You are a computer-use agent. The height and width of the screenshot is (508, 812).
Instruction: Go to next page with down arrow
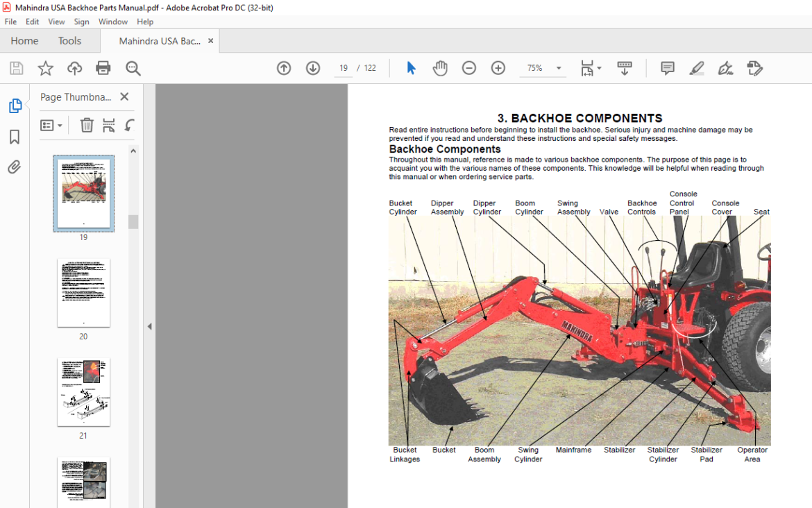(x=313, y=67)
